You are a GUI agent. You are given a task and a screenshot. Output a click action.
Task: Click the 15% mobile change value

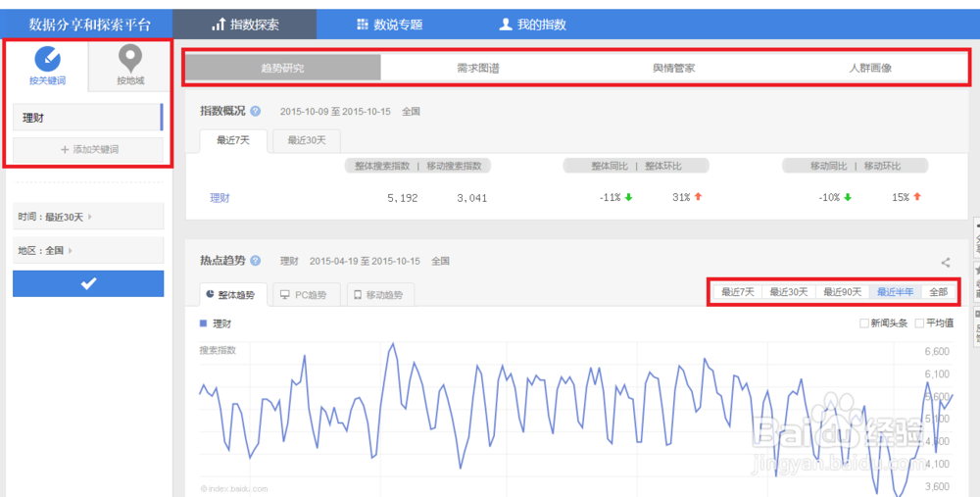pos(901,198)
